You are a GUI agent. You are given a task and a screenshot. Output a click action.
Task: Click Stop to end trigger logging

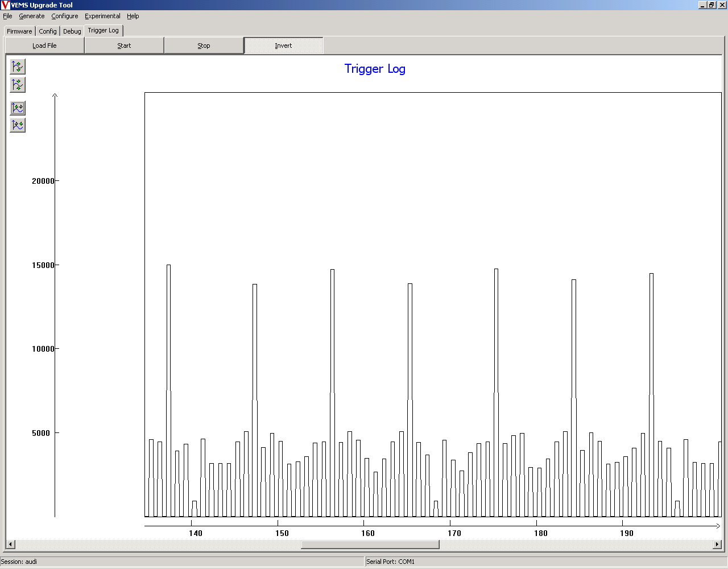click(x=204, y=46)
